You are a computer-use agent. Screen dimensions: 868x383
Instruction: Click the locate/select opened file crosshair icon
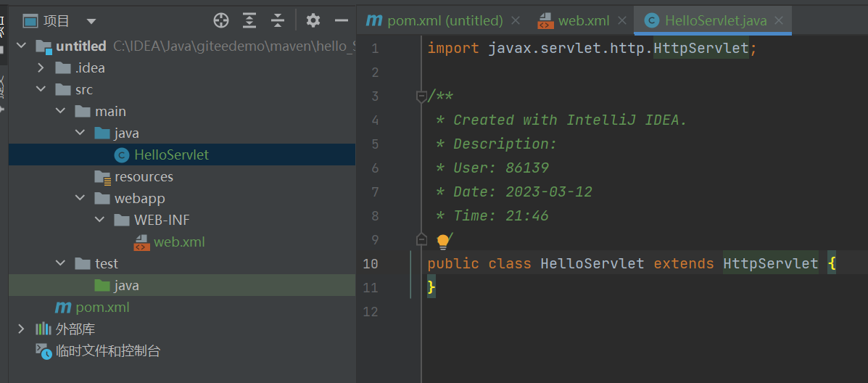tap(221, 21)
